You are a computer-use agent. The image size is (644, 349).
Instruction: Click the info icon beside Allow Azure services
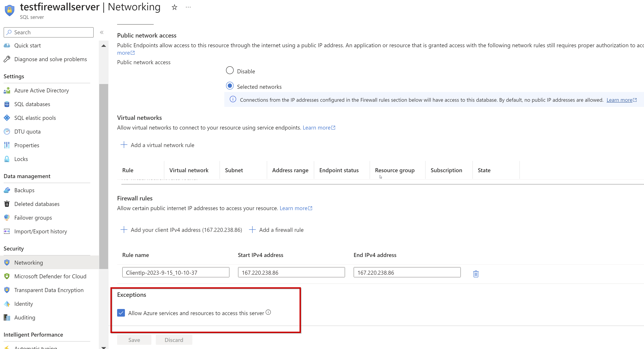[x=268, y=312]
